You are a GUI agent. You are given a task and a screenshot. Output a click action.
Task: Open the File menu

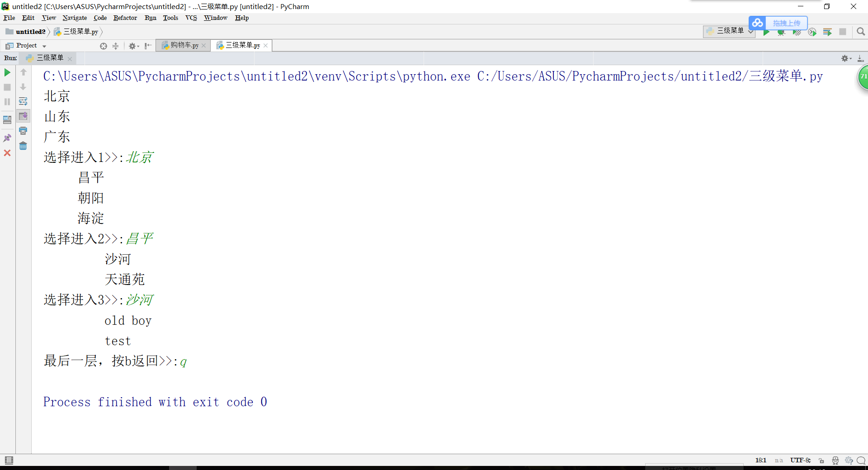9,18
